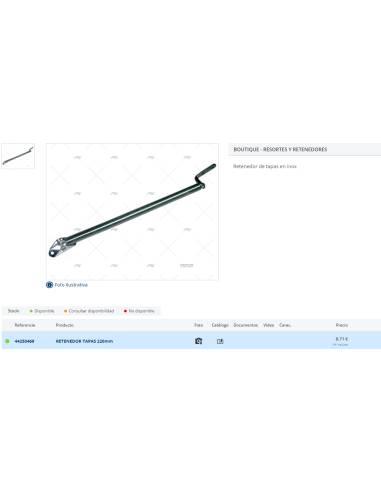Open the RETENEDOR TAPAS 220mm product link
Viewport: 381px width, 492px height.
[84, 341]
